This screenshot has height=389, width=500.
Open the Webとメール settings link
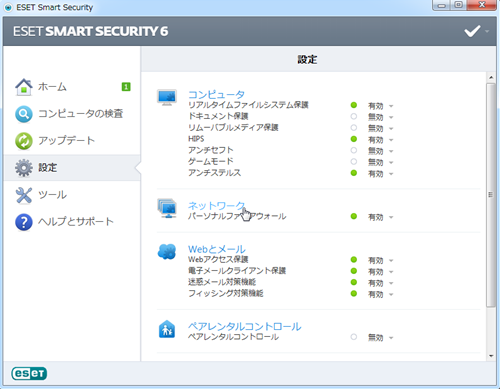[x=217, y=249]
